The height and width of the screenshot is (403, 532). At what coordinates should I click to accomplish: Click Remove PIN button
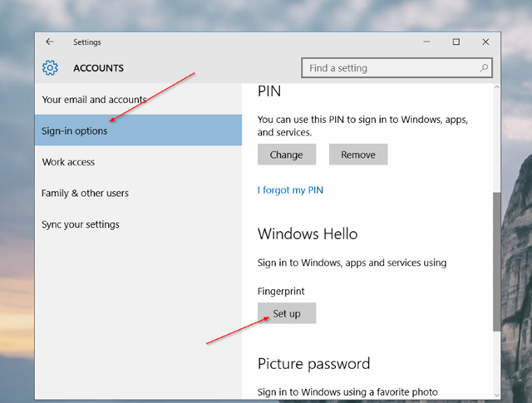click(358, 155)
